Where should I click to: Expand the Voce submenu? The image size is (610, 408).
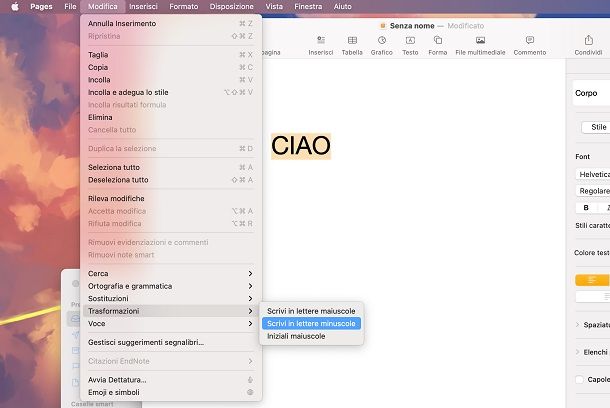[170, 323]
